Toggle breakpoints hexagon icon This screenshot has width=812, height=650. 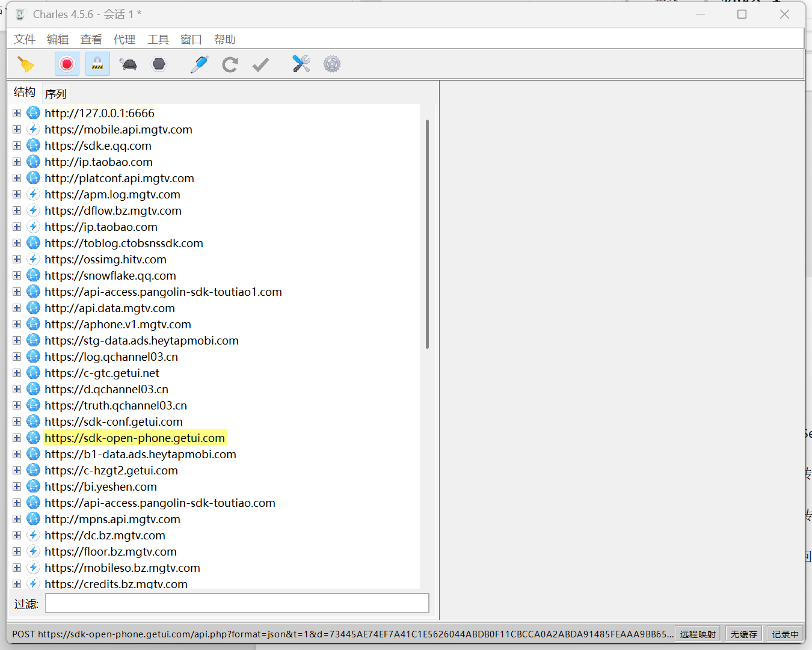tap(159, 64)
